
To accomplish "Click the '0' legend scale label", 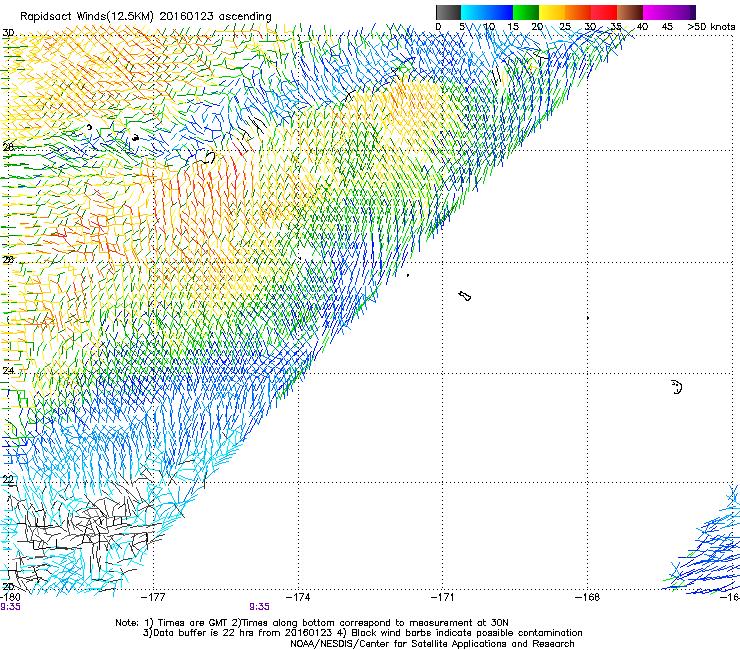I will click(x=438, y=27).
